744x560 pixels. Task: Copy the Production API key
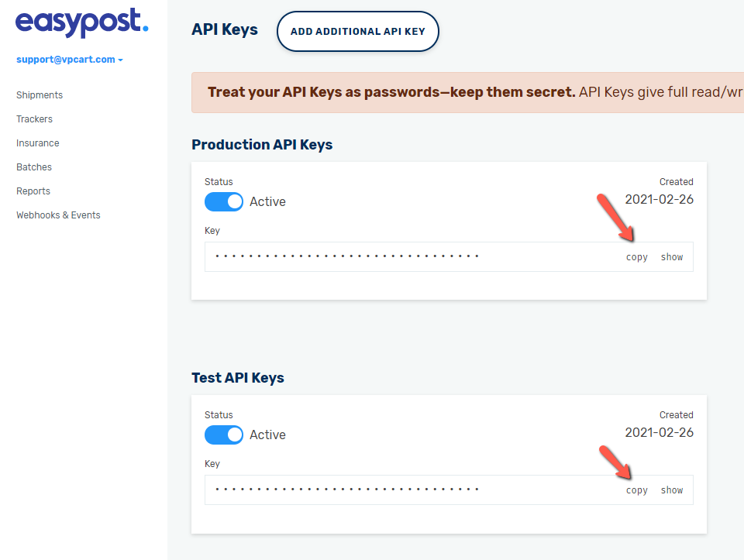coord(637,257)
